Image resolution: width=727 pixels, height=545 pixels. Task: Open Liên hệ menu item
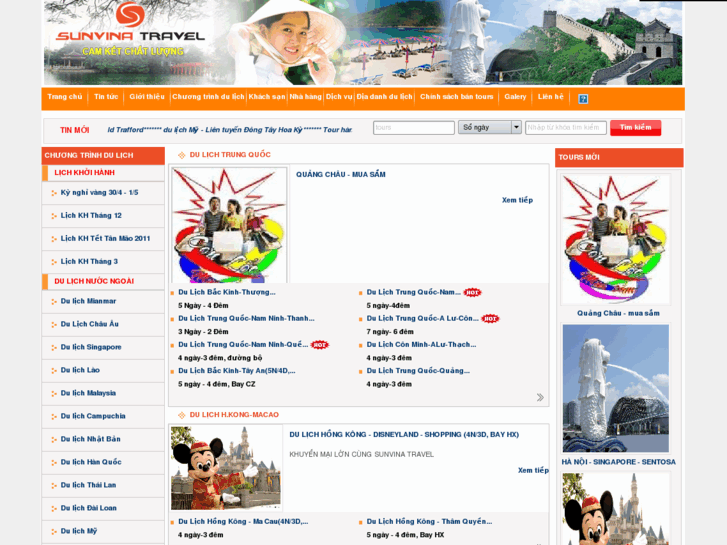click(550, 97)
